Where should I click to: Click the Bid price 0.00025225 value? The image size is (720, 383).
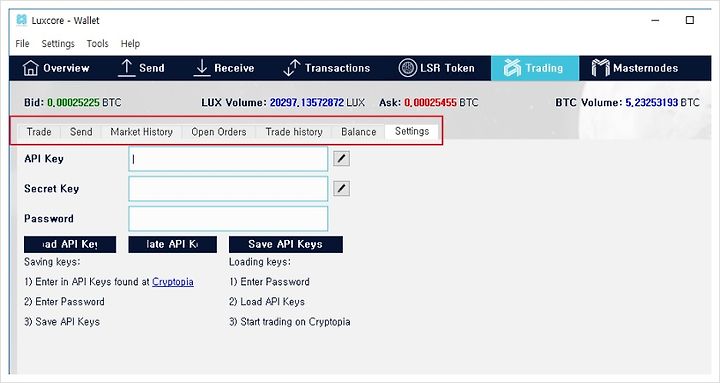(73, 102)
